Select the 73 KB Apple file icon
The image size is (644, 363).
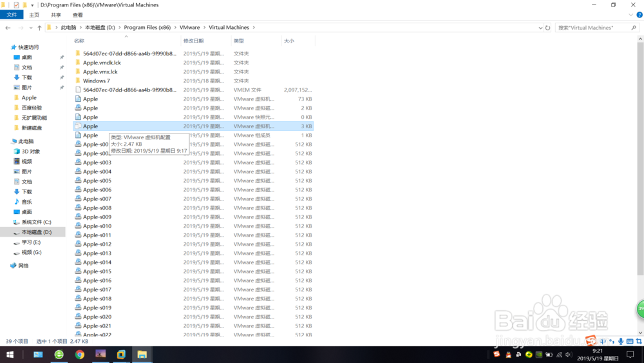coord(78,99)
